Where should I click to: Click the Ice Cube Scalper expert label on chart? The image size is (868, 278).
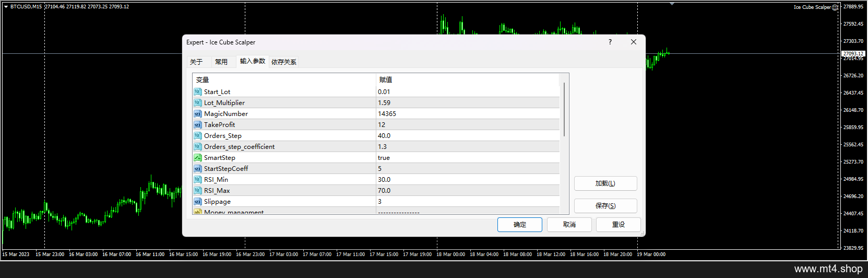(x=812, y=7)
